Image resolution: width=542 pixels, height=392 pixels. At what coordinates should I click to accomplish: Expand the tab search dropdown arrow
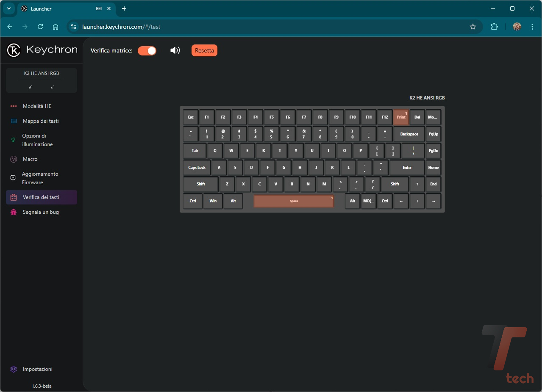point(8,8)
